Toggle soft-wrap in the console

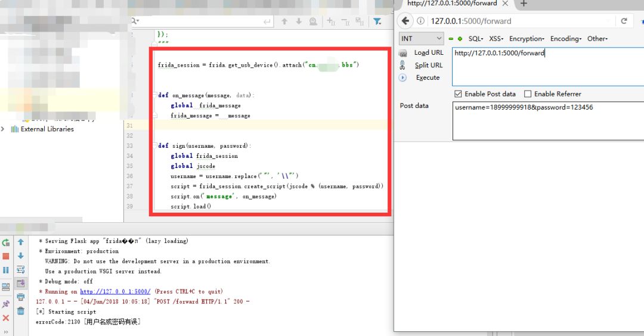pyautogui.click(x=20, y=269)
